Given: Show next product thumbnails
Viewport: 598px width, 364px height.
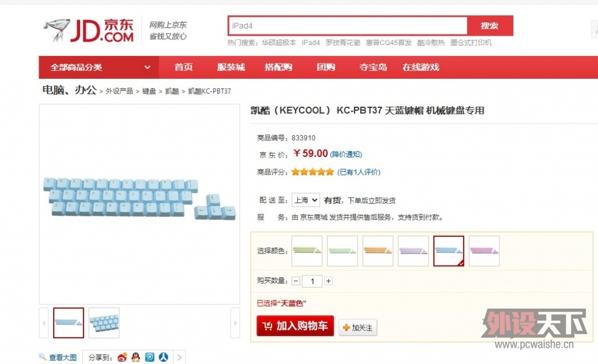Looking at the screenshot, I should point(235,323).
